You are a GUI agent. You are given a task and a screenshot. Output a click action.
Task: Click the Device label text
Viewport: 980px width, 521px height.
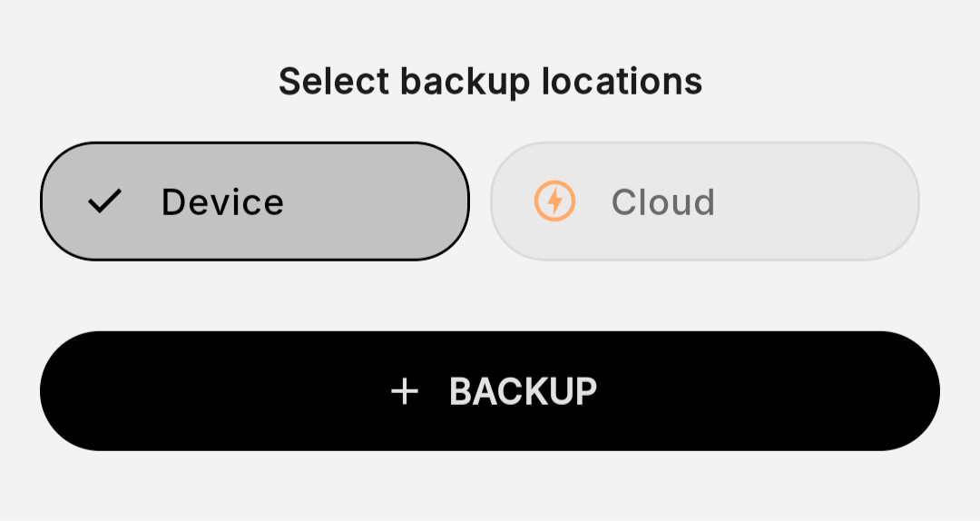[x=222, y=202]
